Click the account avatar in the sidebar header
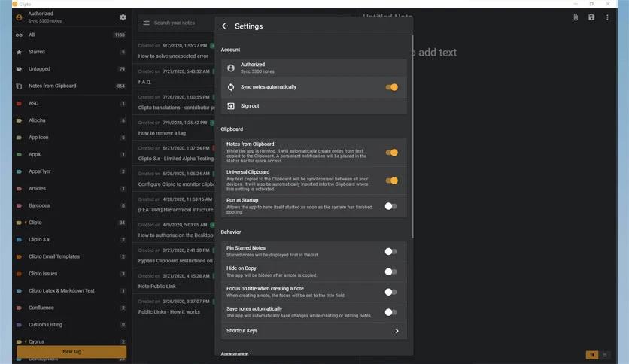The width and height of the screenshot is (629, 364). pos(20,17)
